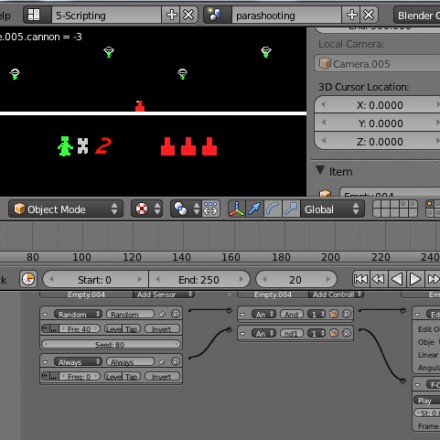Screen dimensions: 440x440
Task: Select the translate manipulator arrow
Action: tap(254, 209)
